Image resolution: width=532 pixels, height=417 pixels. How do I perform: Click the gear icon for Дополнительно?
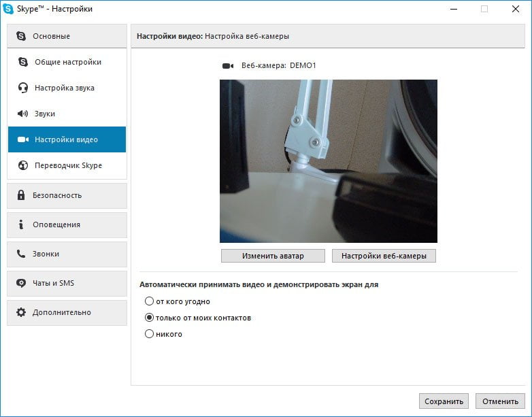pyautogui.click(x=21, y=312)
